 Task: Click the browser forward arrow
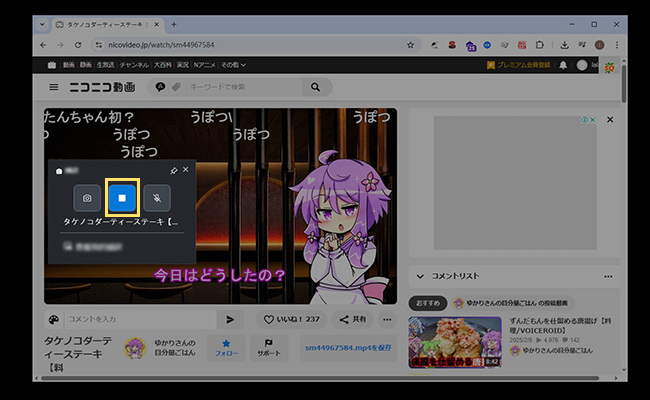click(61, 45)
